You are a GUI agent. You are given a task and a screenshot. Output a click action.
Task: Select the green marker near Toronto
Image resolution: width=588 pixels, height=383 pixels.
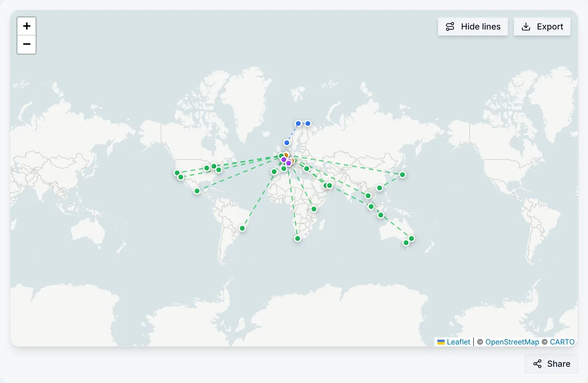(x=214, y=167)
